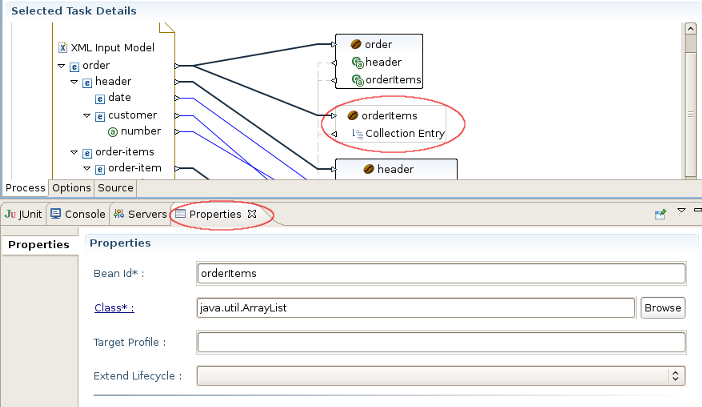Click the header connector port on tree
This screenshot has width=702, height=407.
[x=177, y=82]
